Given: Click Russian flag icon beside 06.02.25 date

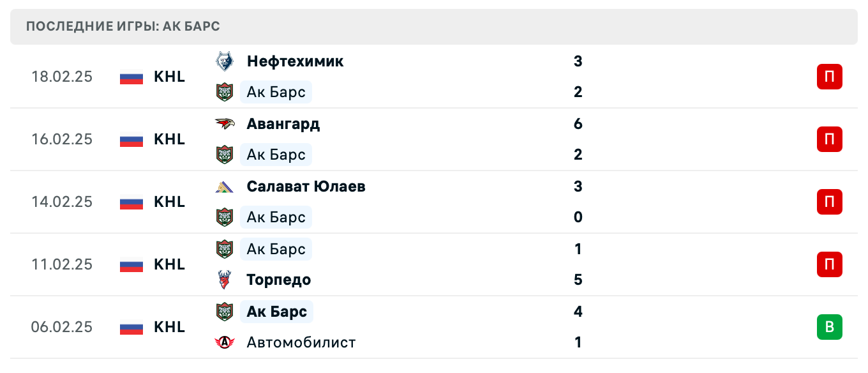Looking at the screenshot, I should pyautogui.click(x=131, y=327).
